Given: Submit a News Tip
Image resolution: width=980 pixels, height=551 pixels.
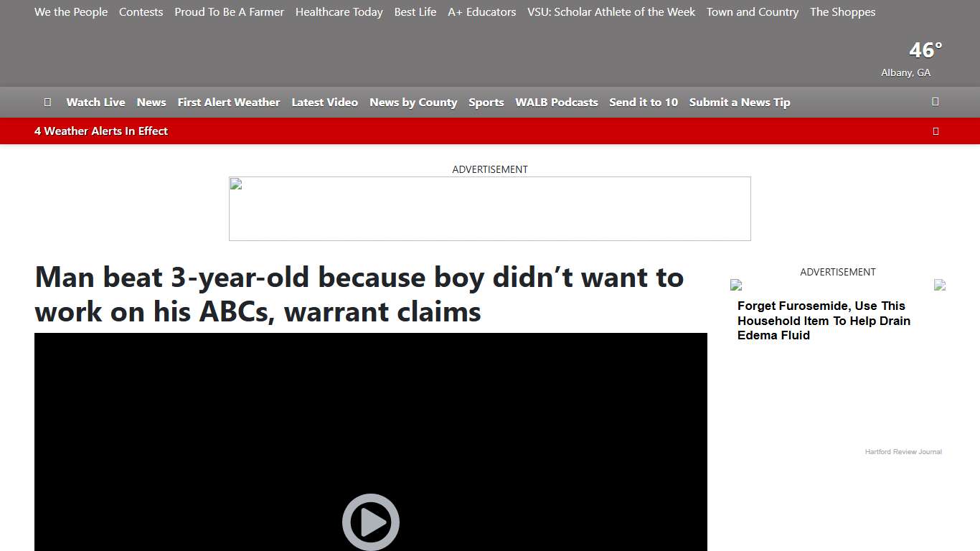Looking at the screenshot, I should (x=739, y=102).
